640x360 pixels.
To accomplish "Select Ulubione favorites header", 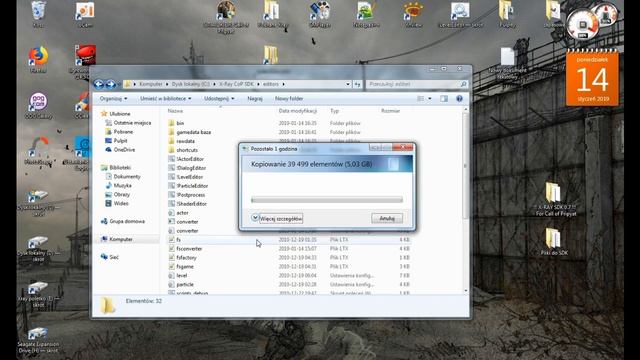I will click(x=116, y=114).
